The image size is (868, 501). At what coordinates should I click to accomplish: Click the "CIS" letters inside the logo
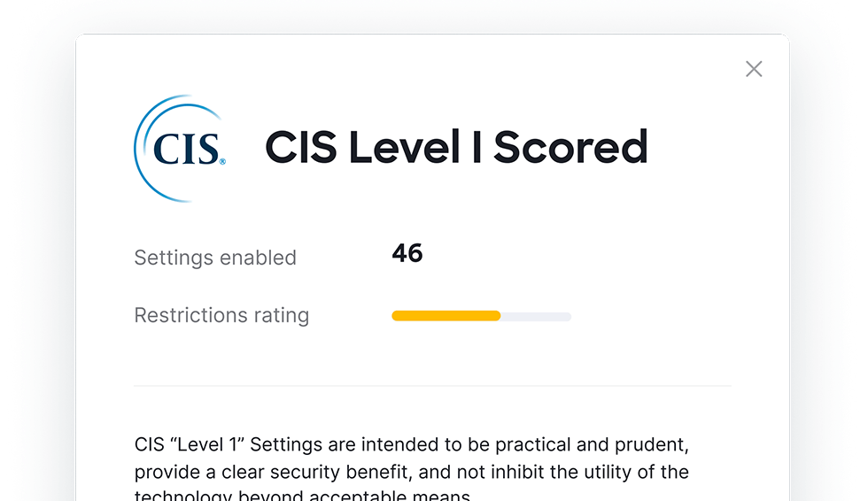pyautogui.click(x=185, y=149)
